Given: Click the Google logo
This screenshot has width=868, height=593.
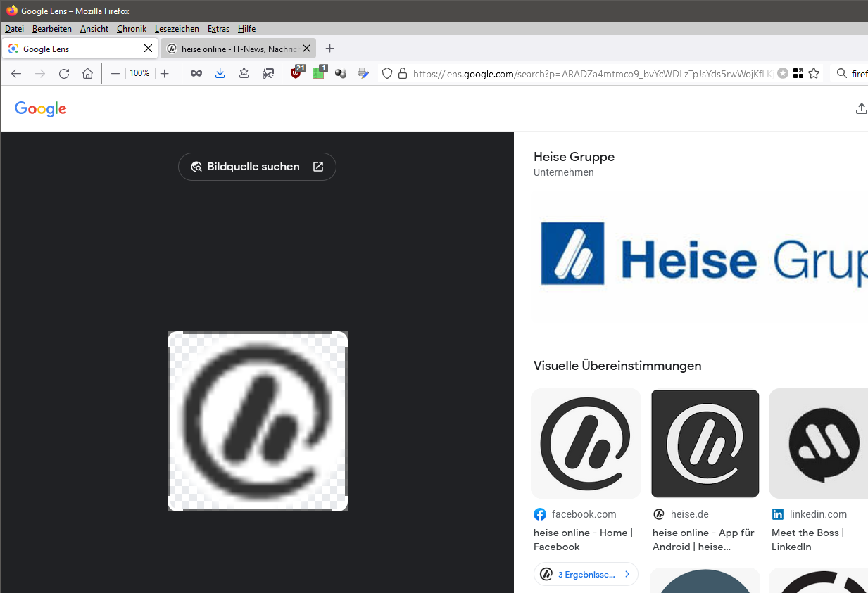Looking at the screenshot, I should (x=41, y=108).
